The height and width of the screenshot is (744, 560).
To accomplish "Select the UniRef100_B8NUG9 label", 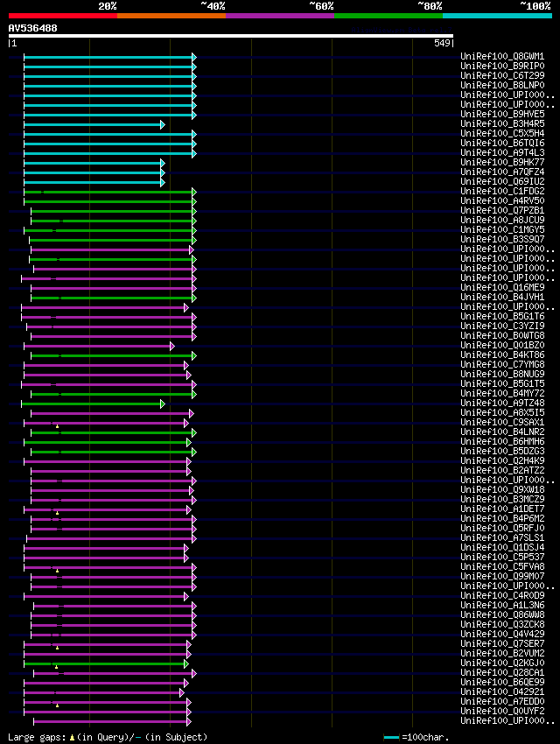I will [x=502, y=375].
